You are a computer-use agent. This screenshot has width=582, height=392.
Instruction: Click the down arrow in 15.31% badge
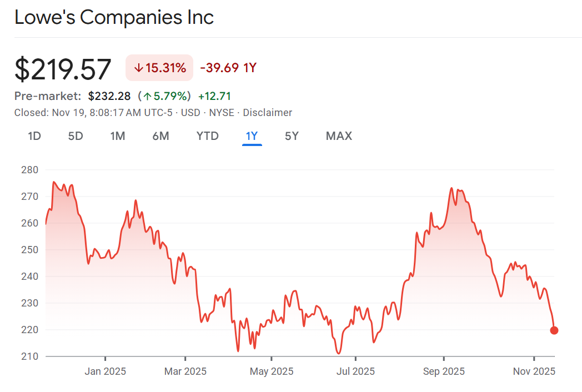(x=138, y=68)
